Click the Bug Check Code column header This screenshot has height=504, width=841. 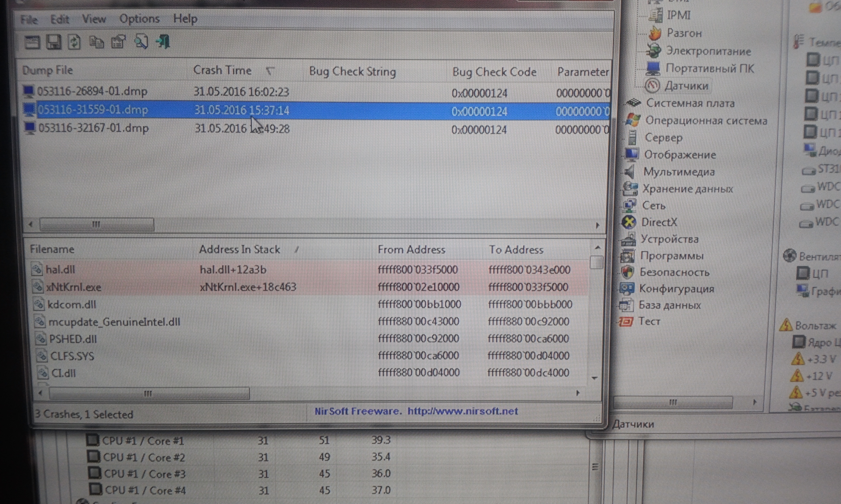tap(494, 72)
